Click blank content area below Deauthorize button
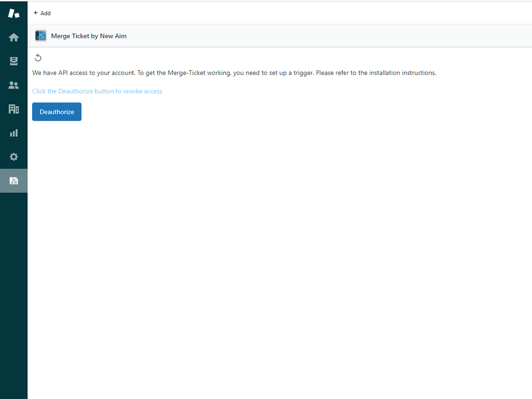Screen dimensions: 532x399 pos(260,234)
